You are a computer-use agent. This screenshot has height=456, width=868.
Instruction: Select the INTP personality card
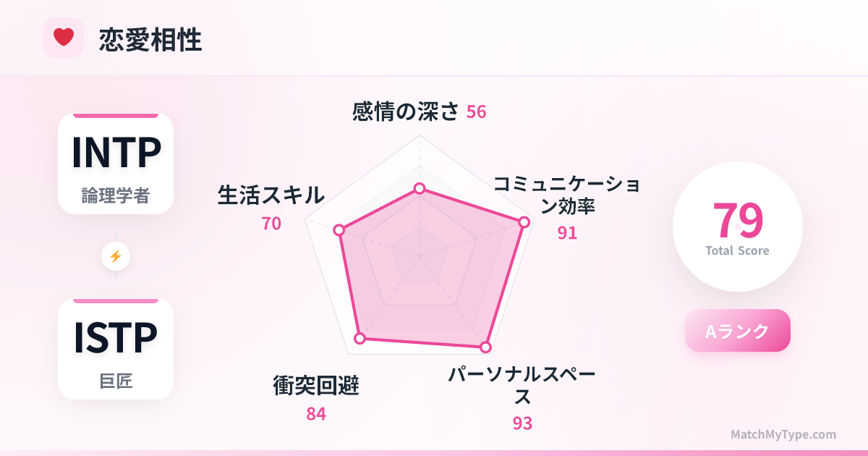click(x=116, y=164)
